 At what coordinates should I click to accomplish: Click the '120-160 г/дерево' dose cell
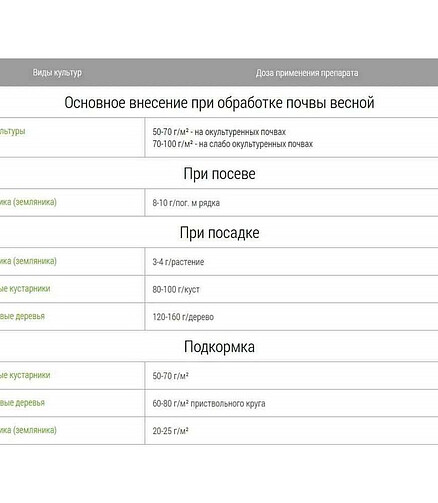(183, 317)
